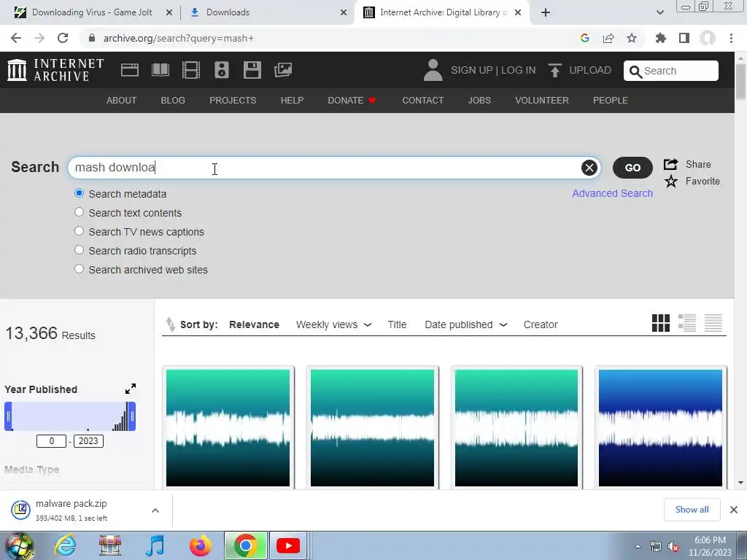The image size is (747, 560).
Task: Open the Windows Start orb
Action: (x=19, y=547)
